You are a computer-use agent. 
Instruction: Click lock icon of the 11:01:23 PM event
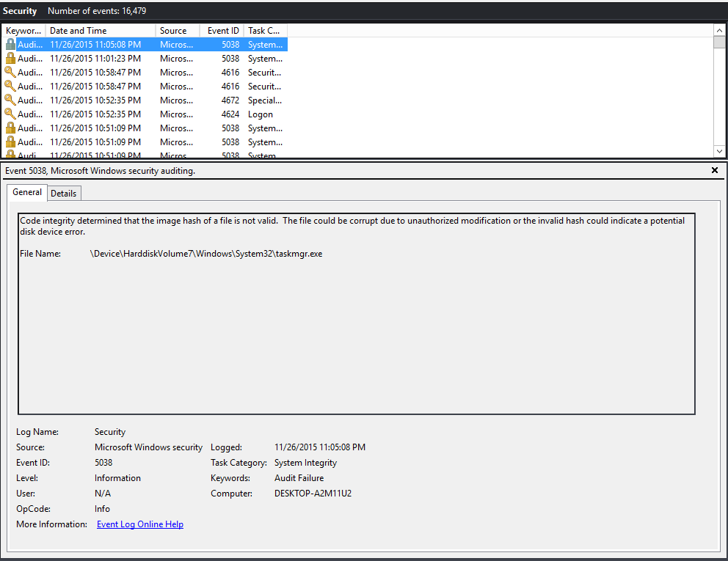click(10, 59)
